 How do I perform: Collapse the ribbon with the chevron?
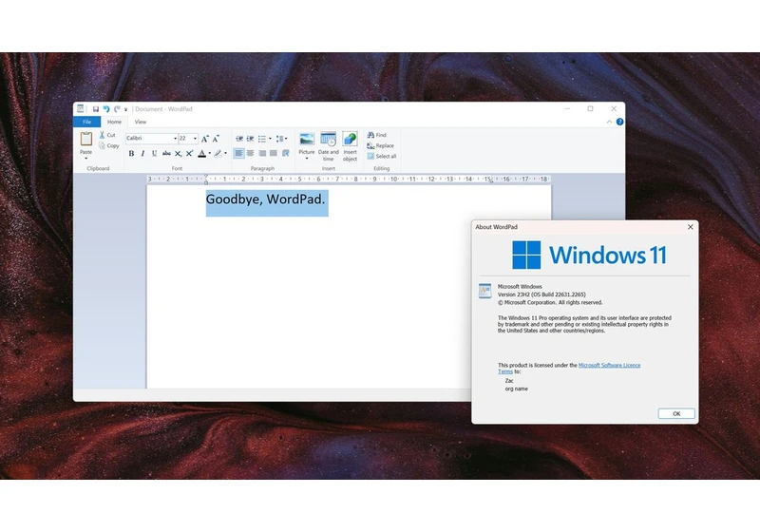coord(609,122)
